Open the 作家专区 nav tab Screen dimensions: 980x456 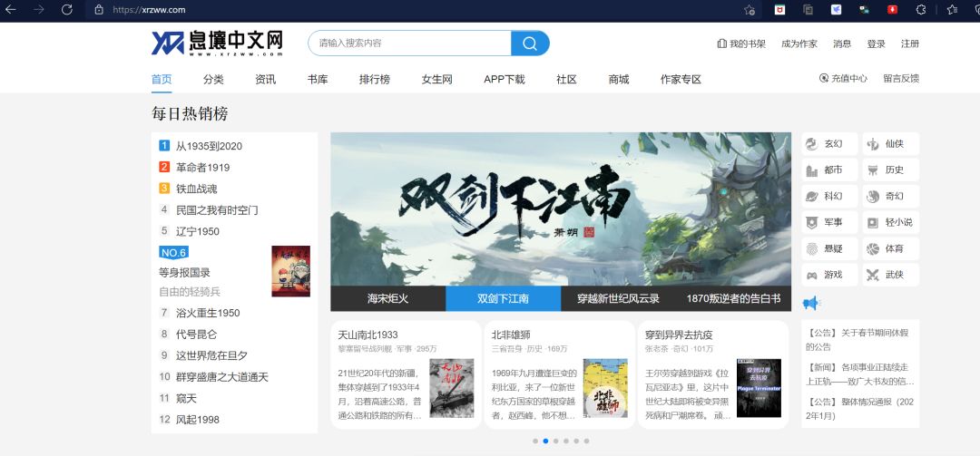(x=681, y=80)
